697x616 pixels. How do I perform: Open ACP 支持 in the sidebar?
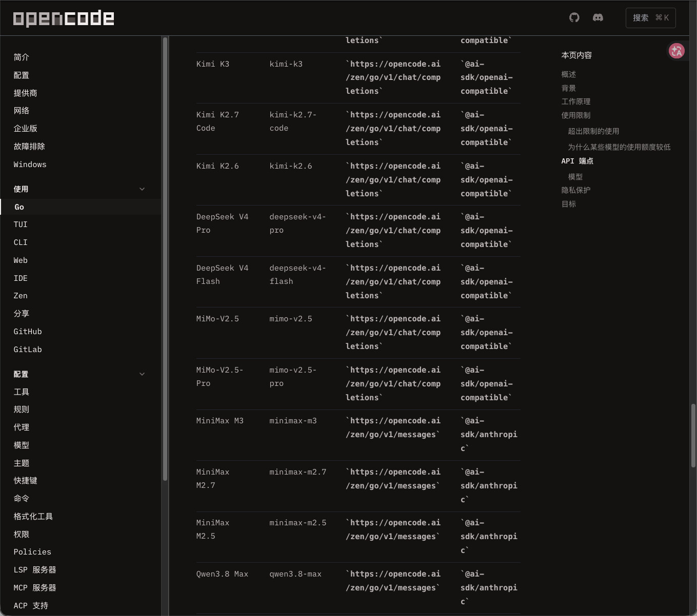click(x=31, y=606)
